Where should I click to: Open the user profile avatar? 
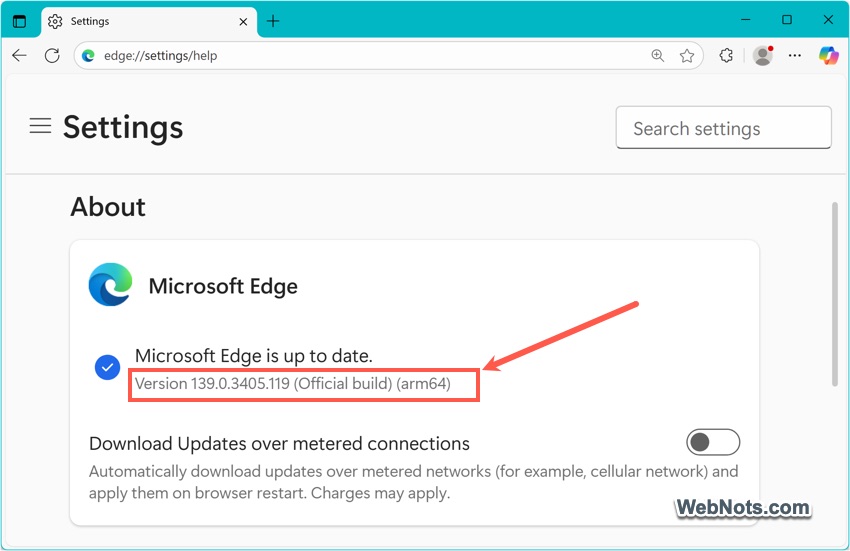pyautogui.click(x=763, y=55)
